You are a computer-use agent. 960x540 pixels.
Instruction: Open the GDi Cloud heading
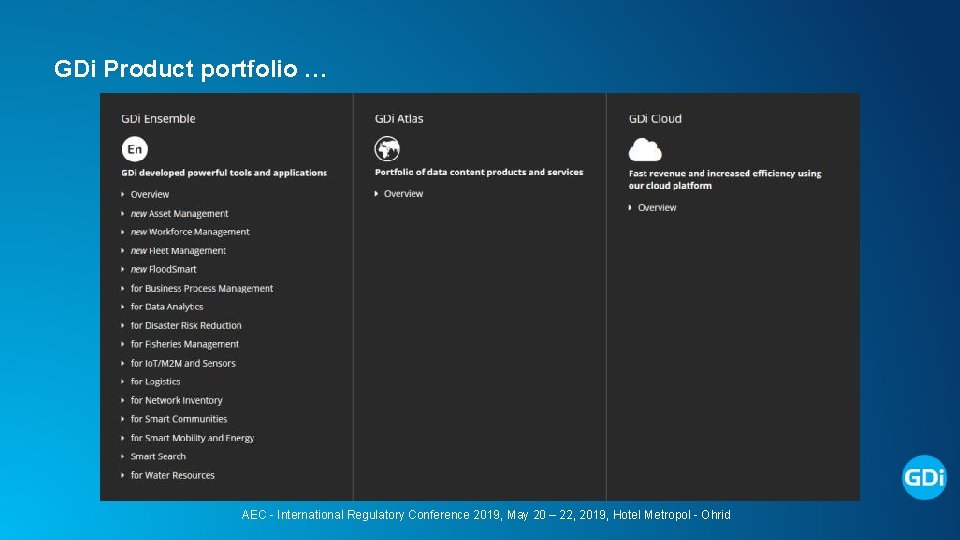click(655, 119)
